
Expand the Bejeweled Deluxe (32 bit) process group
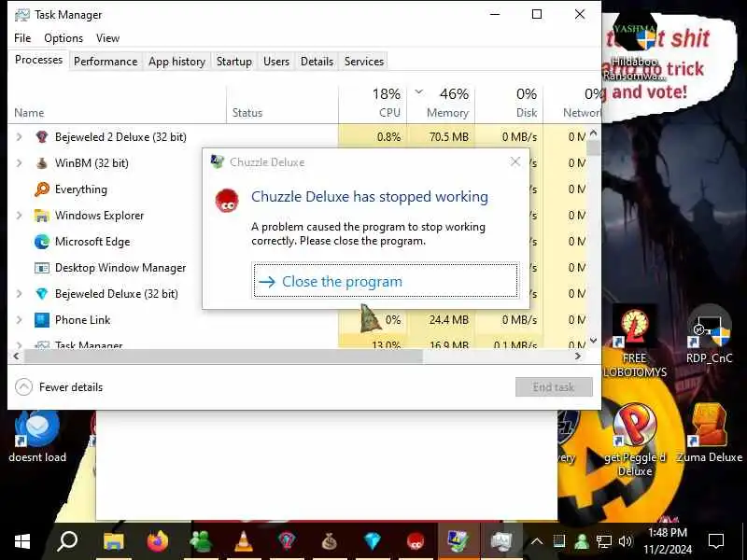19,294
